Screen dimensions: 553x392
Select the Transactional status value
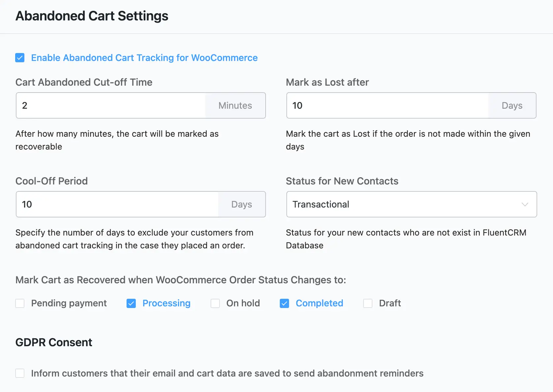(x=321, y=204)
